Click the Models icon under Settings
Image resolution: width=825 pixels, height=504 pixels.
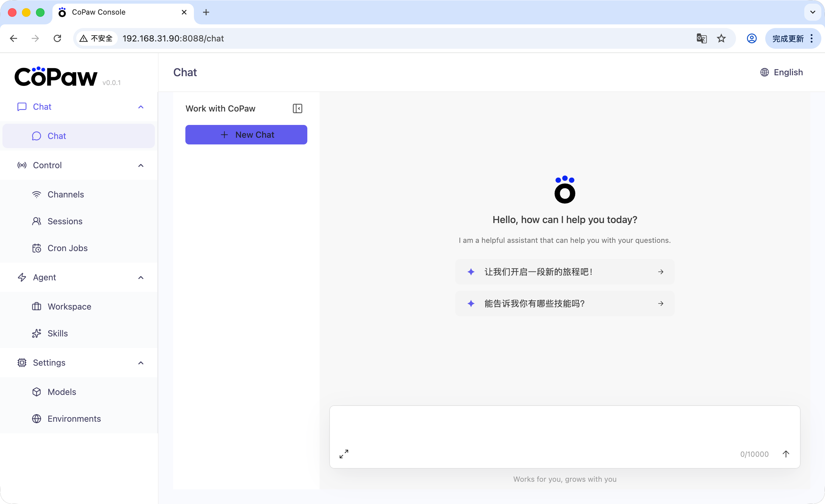[x=37, y=392]
